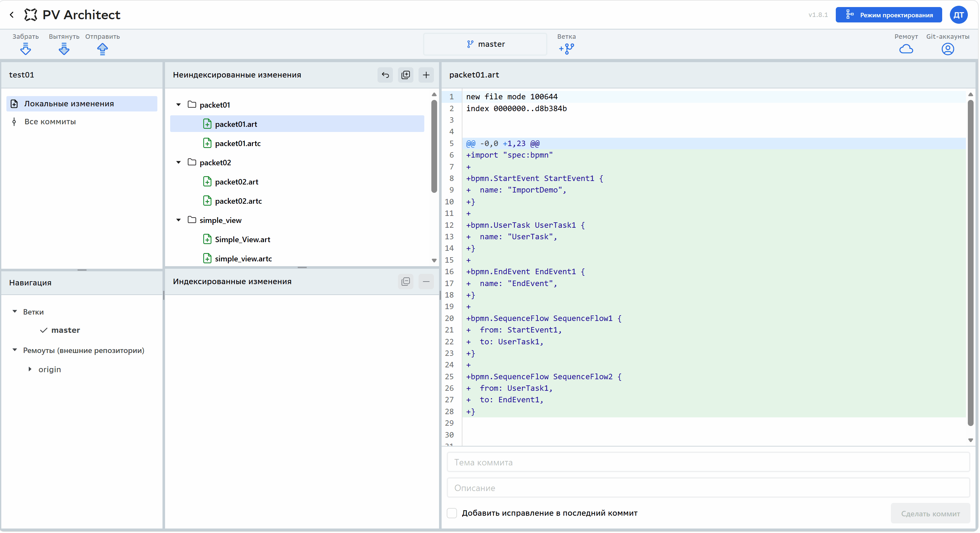Screen dimensions: 980x533
Task: Click scroll-down arrow of unstaged changes list
Action: (434, 260)
